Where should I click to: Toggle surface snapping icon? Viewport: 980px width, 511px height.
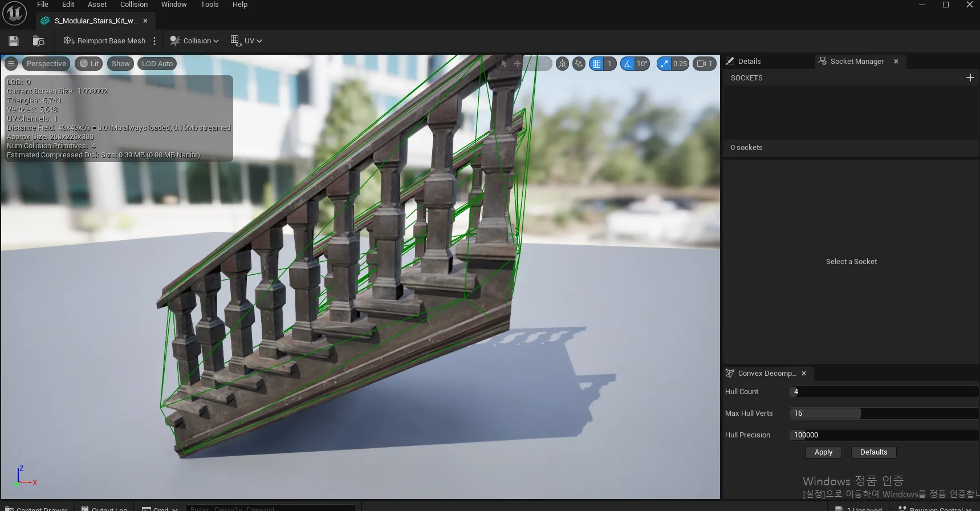coord(579,64)
